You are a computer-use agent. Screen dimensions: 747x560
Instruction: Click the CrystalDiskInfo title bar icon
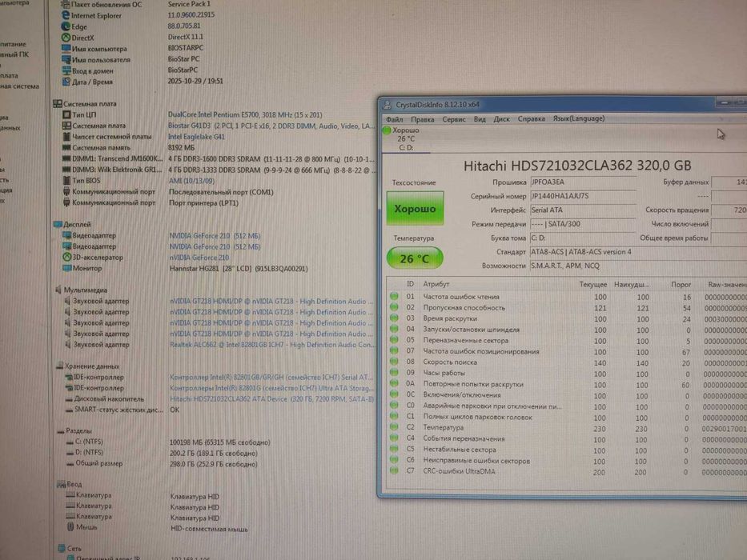[388, 105]
